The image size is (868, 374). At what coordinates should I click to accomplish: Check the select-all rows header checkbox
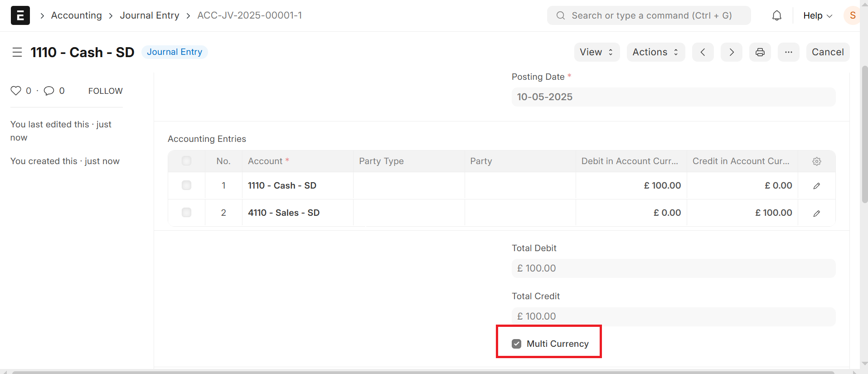click(186, 161)
